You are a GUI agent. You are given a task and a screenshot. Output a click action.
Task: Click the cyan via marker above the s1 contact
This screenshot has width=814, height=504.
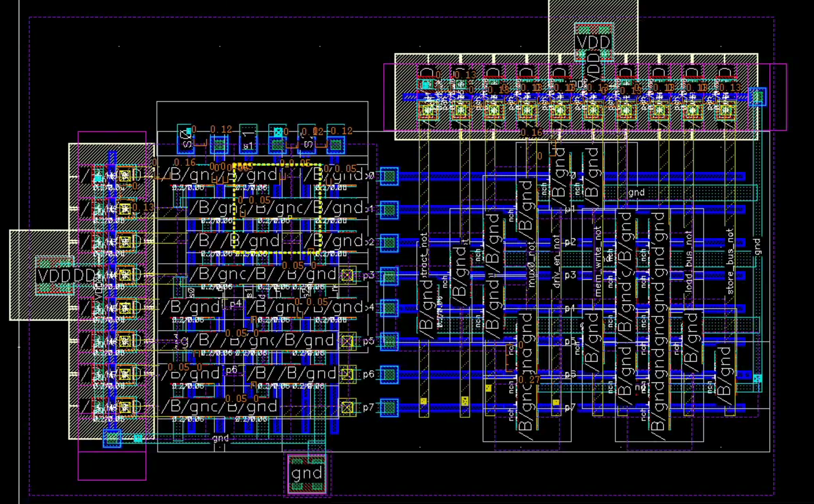click(x=278, y=133)
